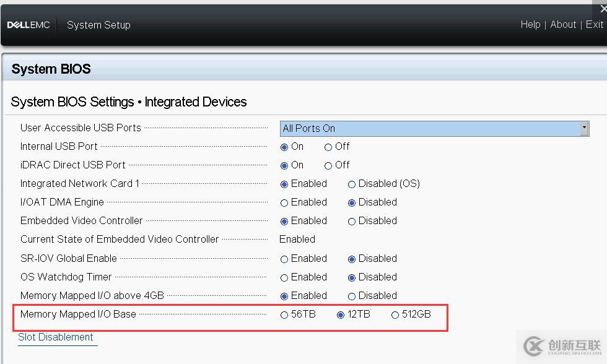Screen dimensions: 607x364
Task: Open the Slot Disablement link
Action: [56, 337]
